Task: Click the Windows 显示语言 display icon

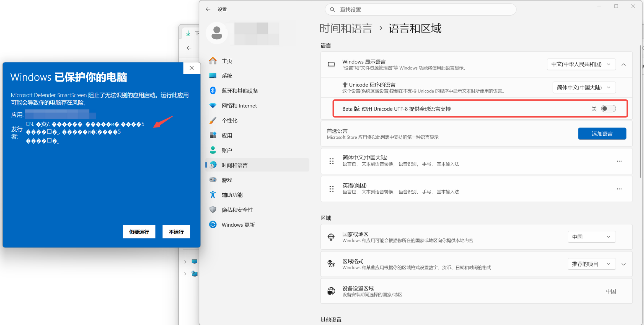Action: click(x=331, y=65)
